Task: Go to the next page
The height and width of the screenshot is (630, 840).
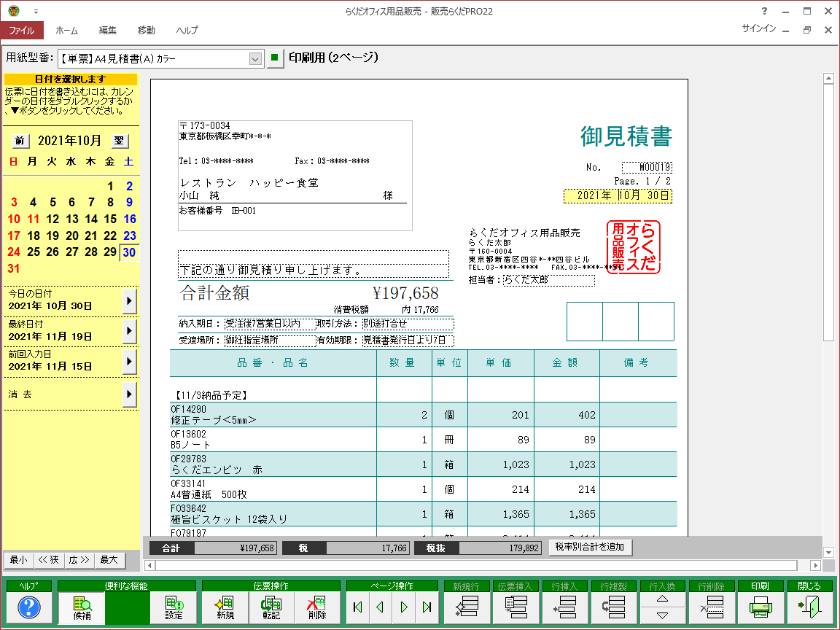Action: pyautogui.click(x=404, y=607)
